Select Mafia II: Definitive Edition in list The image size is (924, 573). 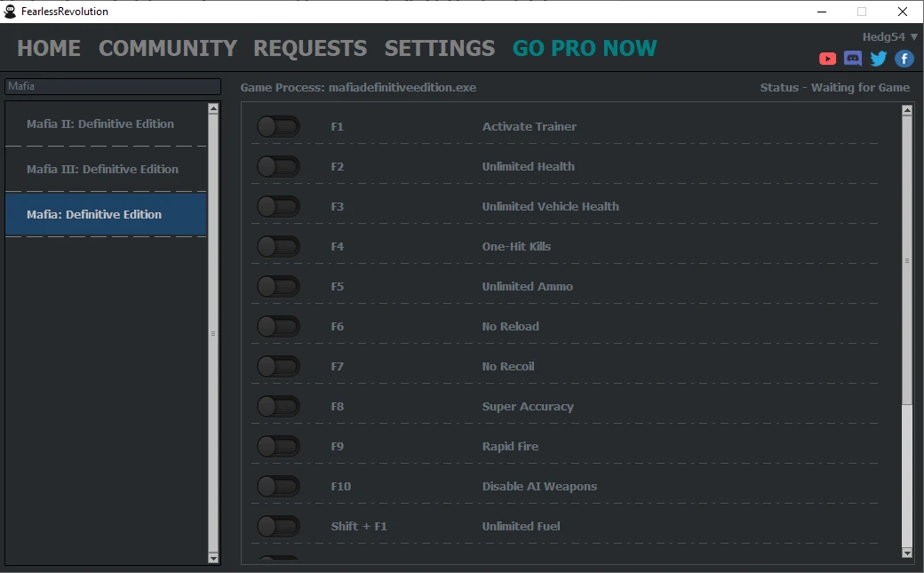click(106, 123)
